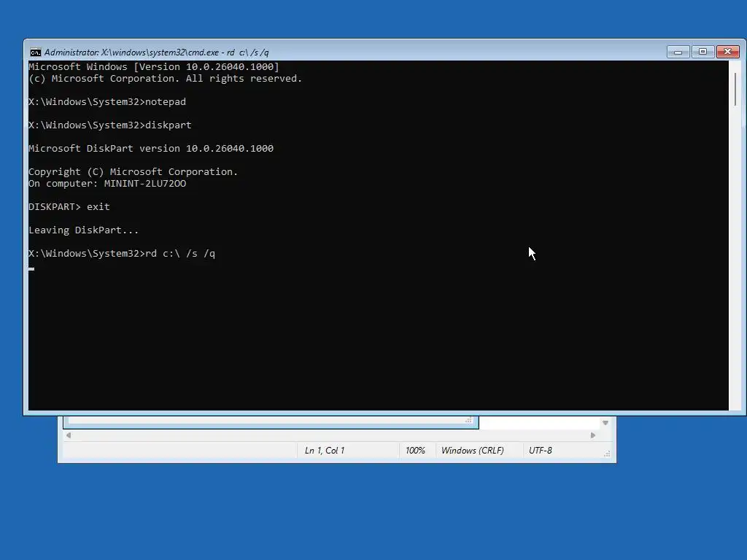The width and height of the screenshot is (747, 560).
Task: Close the Administrator cmd.exe window
Action: click(x=727, y=52)
